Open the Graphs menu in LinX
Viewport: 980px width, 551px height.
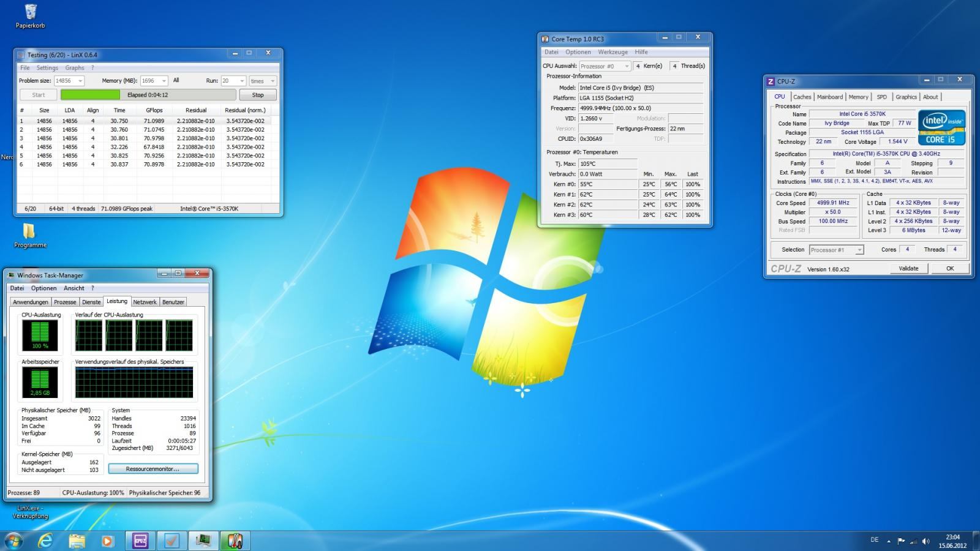75,68
